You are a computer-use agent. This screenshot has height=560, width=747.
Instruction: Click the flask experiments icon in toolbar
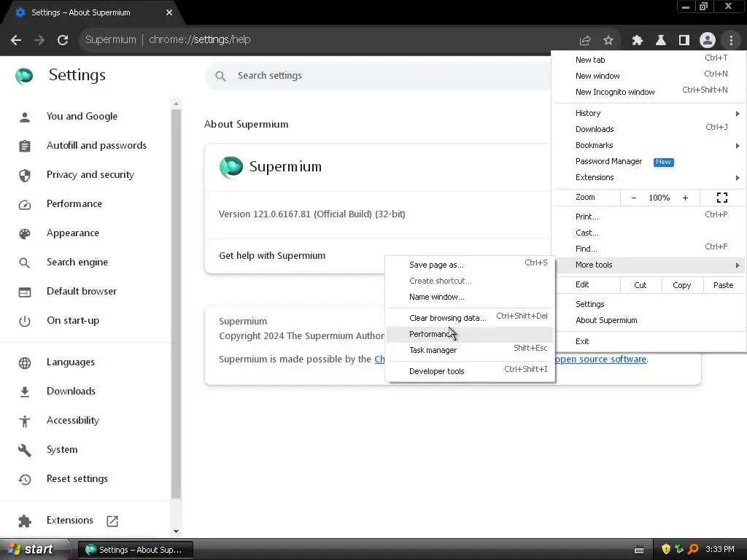(661, 41)
